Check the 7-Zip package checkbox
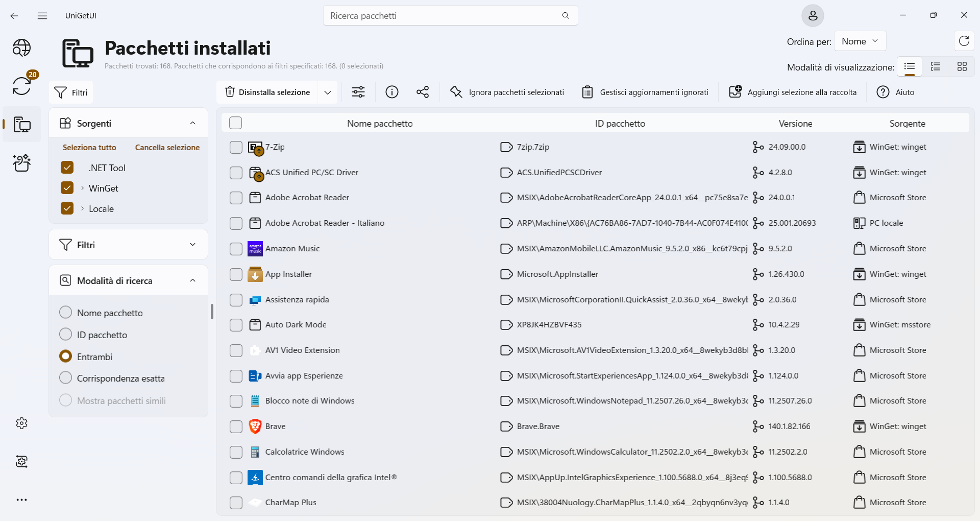The image size is (980, 521). 236,147
